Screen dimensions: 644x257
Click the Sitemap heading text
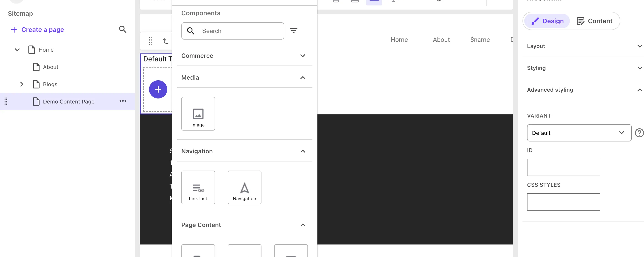click(20, 13)
